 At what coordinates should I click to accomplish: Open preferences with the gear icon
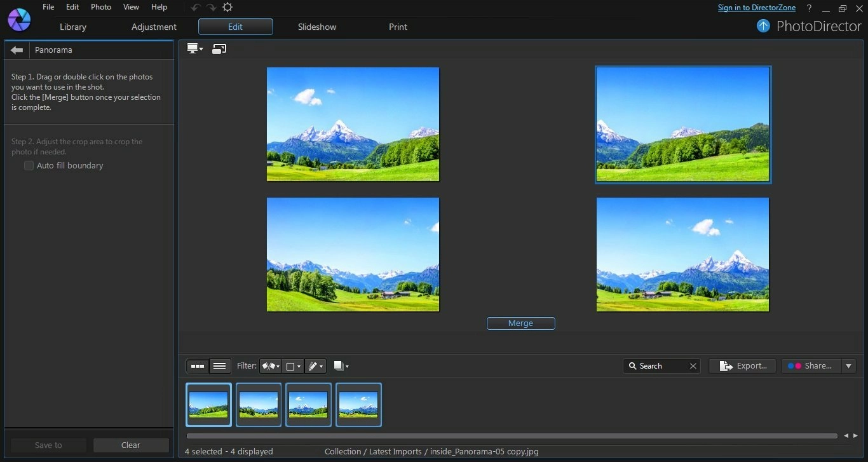(x=227, y=8)
